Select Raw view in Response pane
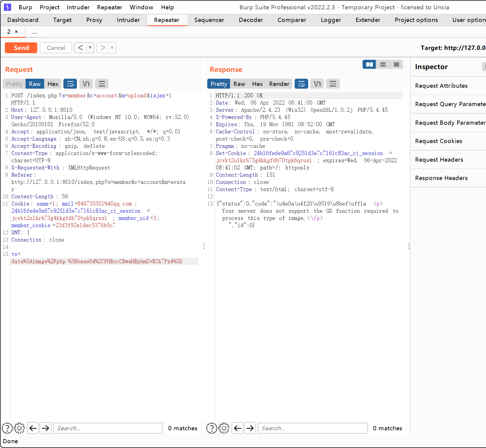Viewport: 486px width, 448px height. click(239, 84)
